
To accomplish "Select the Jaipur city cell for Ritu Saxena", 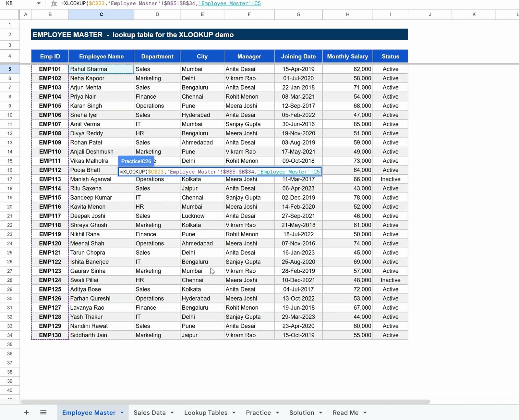I will point(202,188).
